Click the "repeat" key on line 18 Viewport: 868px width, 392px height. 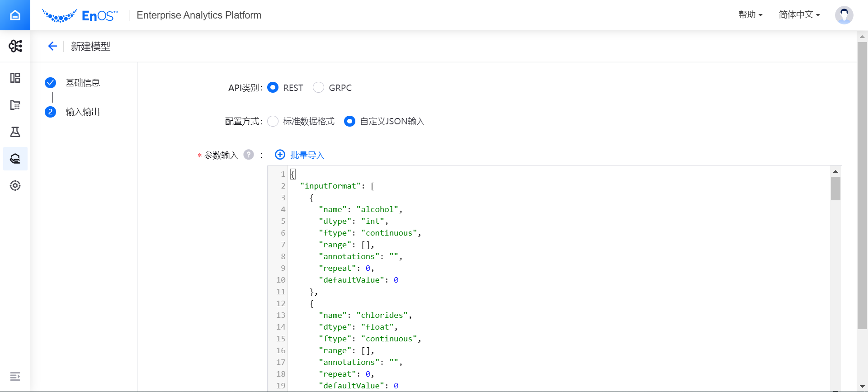[337, 374]
